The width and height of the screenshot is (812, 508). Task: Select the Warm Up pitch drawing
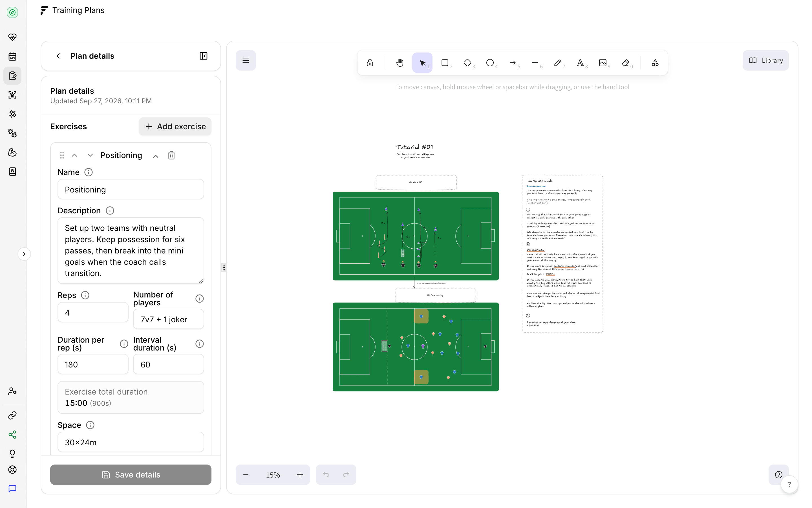(415, 236)
